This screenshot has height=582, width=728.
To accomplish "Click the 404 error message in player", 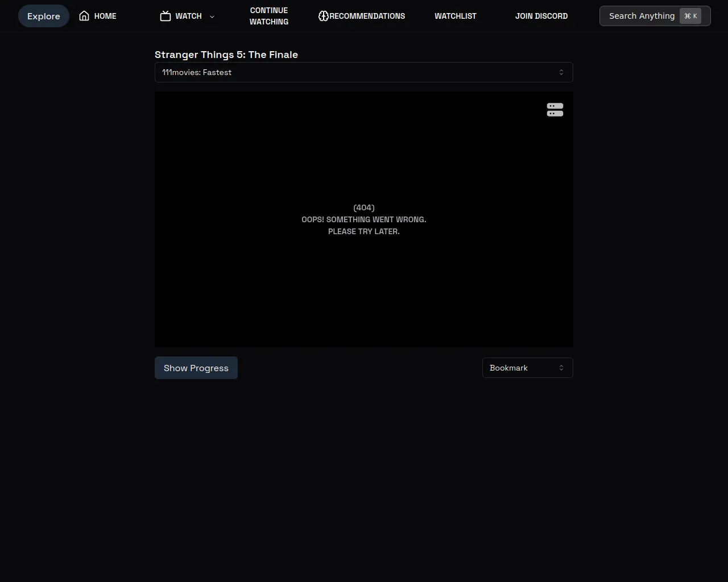I will click(364, 219).
